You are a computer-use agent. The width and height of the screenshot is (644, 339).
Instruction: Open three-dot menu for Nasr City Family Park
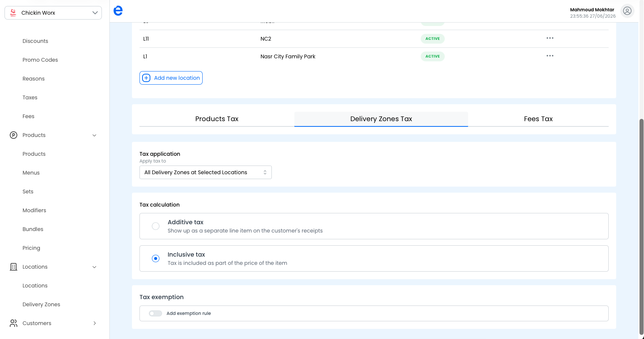click(x=550, y=56)
